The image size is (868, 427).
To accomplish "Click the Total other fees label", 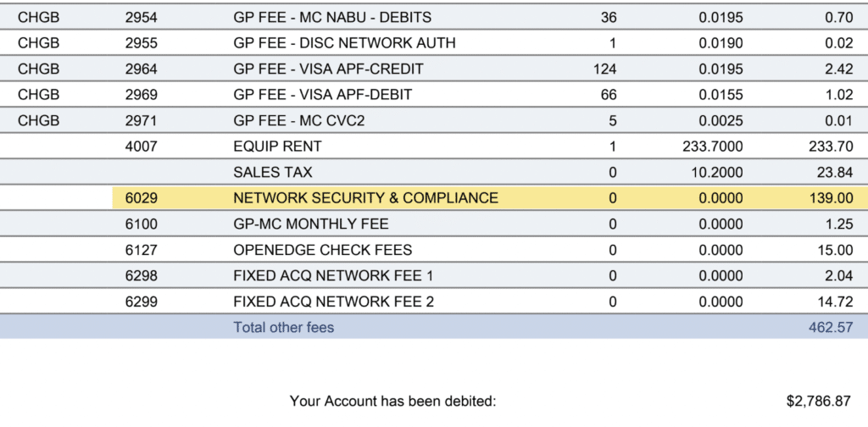I will (x=284, y=327).
